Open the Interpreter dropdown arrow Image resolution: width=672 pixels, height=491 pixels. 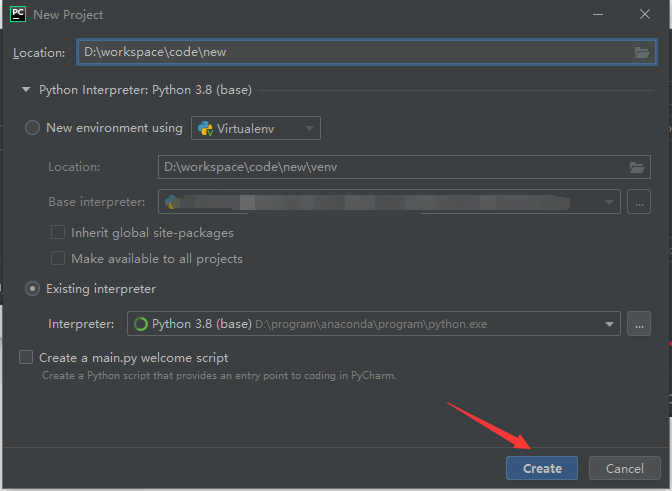pos(609,324)
